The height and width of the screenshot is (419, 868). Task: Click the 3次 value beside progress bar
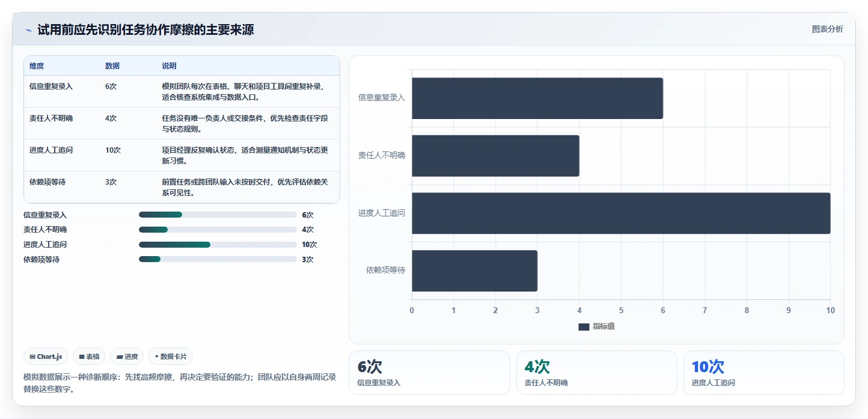click(x=308, y=260)
